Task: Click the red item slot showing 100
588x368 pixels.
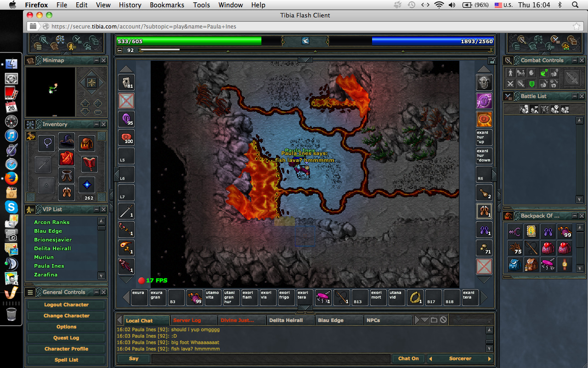Action: [126, 138]
